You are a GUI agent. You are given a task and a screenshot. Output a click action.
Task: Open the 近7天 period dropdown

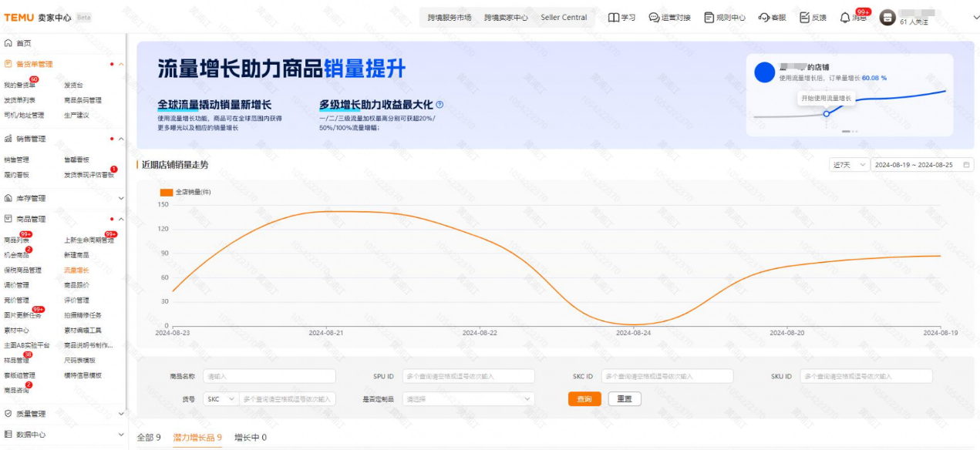(x=848, y=165)
